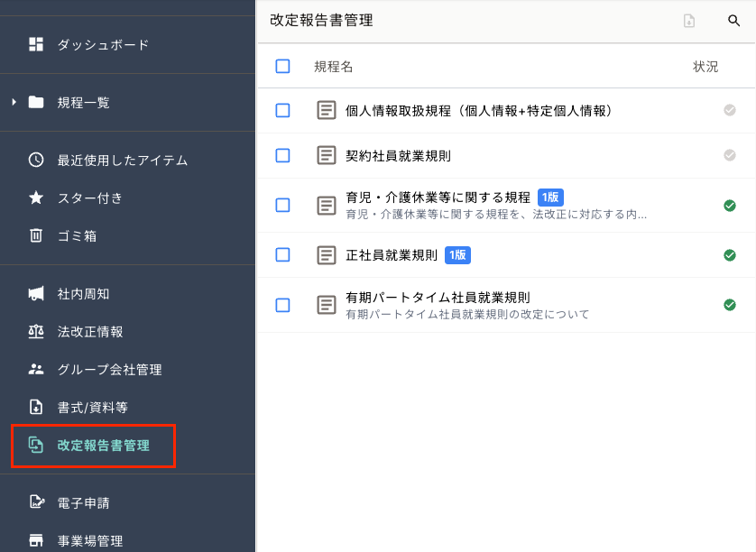Check the box for 契約社員就業規則

pos(283,155)
